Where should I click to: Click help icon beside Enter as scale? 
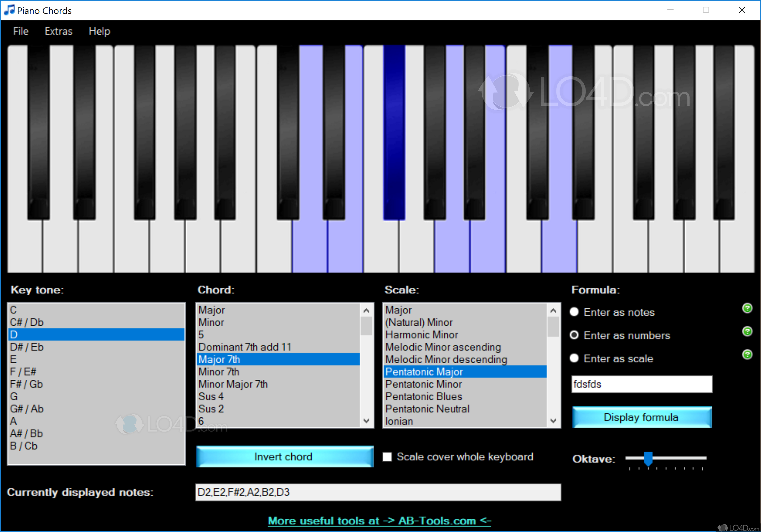[747, 354]
